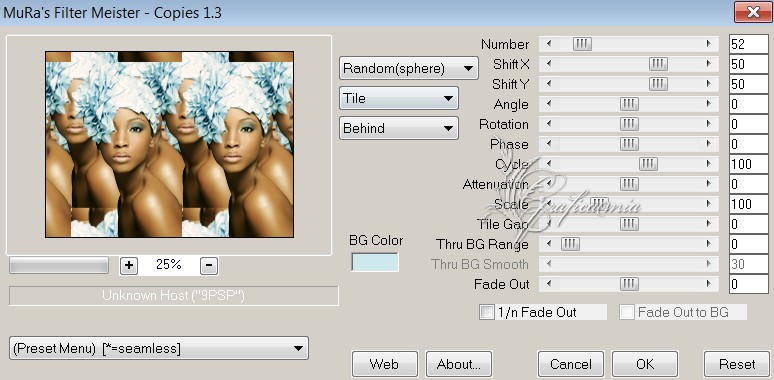Zoom out preview with minus button
This screenshot has width=774, height=380.
(x=209, y=266)
